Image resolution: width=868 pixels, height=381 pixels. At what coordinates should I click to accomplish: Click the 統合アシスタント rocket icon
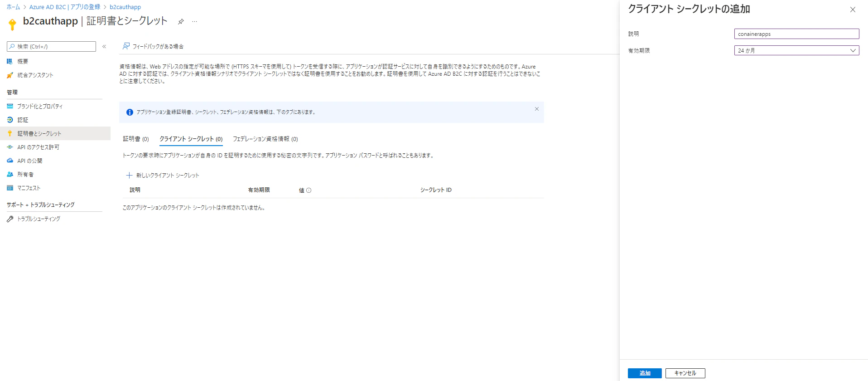[10, 75]
